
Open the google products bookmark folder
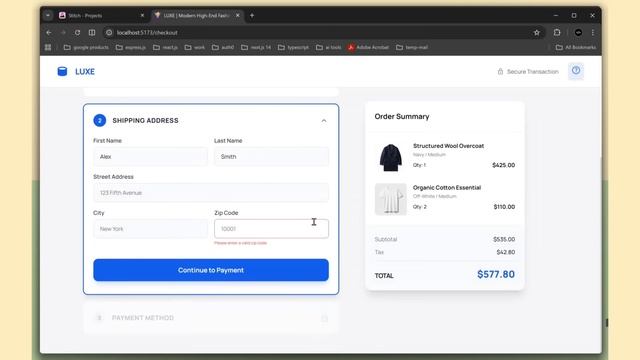click(86, 47)
